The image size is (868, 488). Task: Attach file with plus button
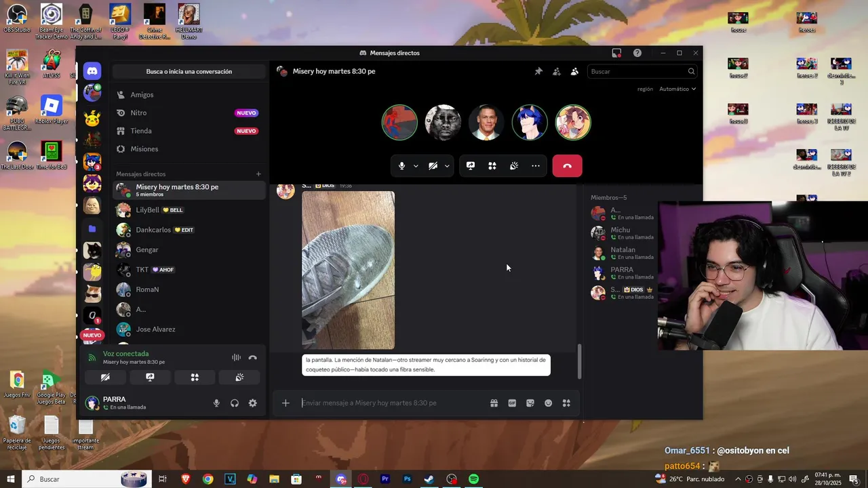pyautogui.click(x=285, y=403)
